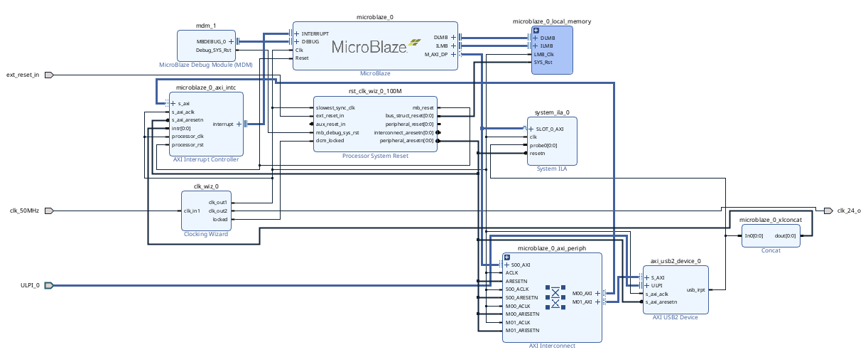Click the crossbar icon in microblaze_0_axi_periph
The height and width of the screenshot is (362, 868).
555,297
